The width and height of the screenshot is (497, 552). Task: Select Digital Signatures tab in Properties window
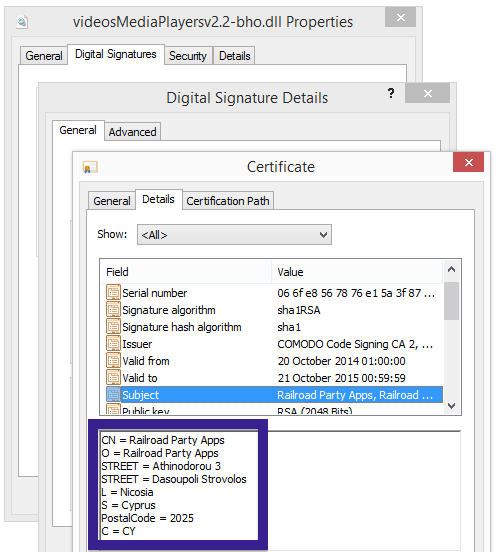click(x=116, y=54)
